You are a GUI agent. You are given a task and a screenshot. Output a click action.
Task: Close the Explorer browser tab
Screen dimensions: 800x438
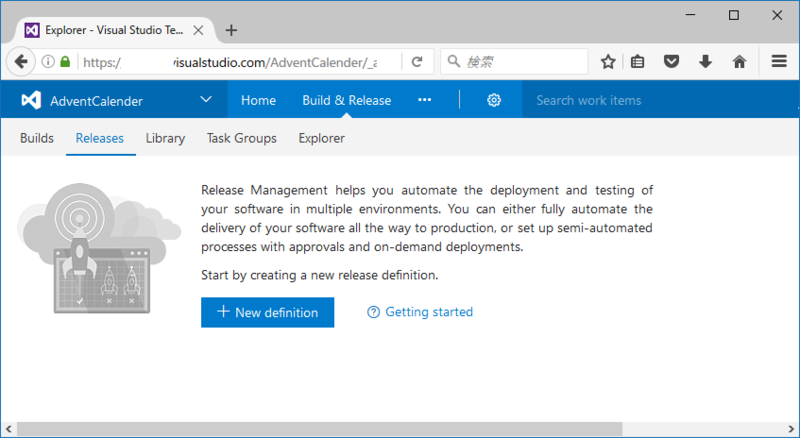198,30
